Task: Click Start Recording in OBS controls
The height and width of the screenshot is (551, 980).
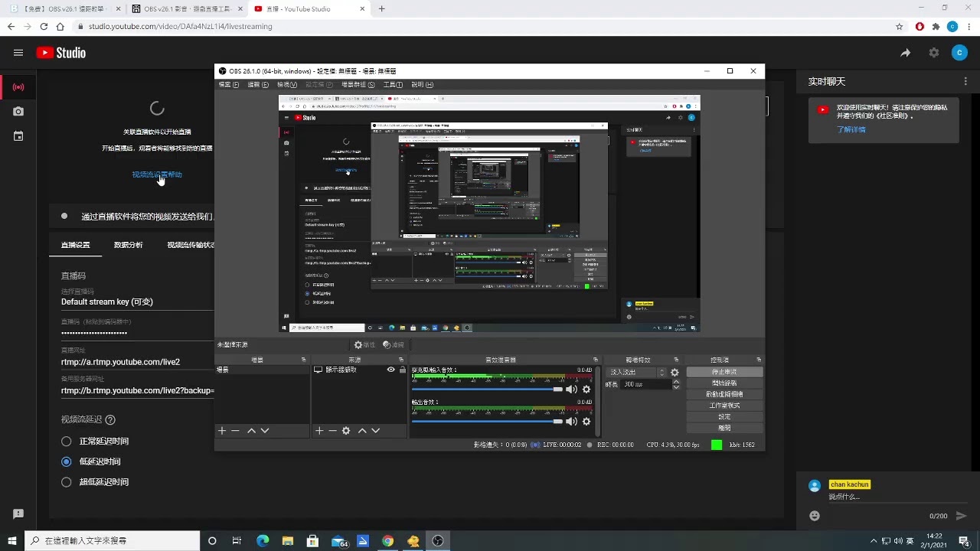Action: (724, 383)
